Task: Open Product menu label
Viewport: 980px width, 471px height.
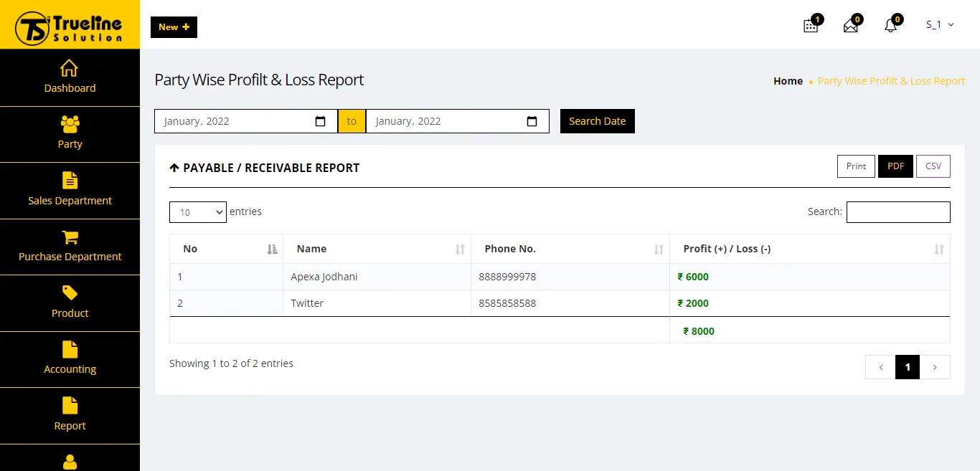Action: click(70, 313)
